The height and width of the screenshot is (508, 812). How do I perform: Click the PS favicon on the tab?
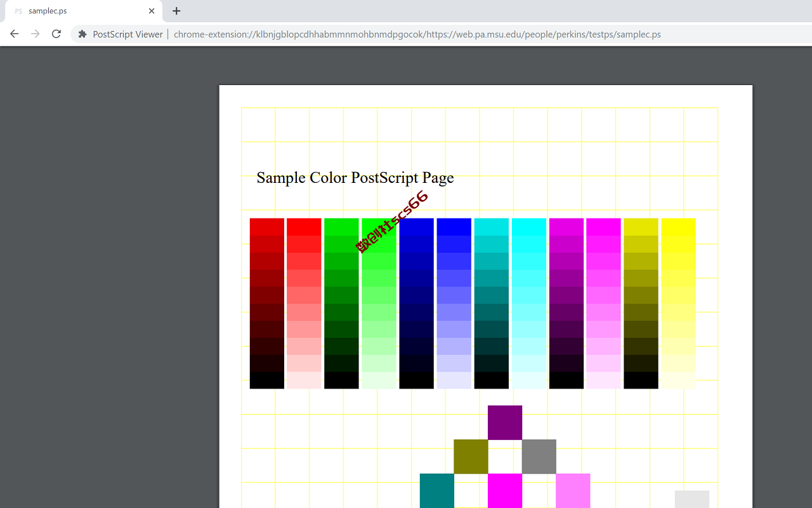coord(18,11)
